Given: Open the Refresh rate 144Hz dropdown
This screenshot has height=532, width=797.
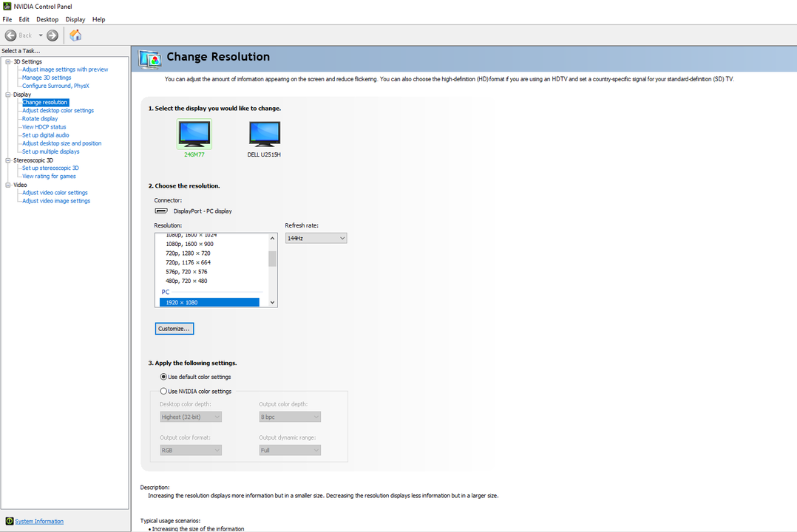Looking at the screenshot, I should 316,239.
